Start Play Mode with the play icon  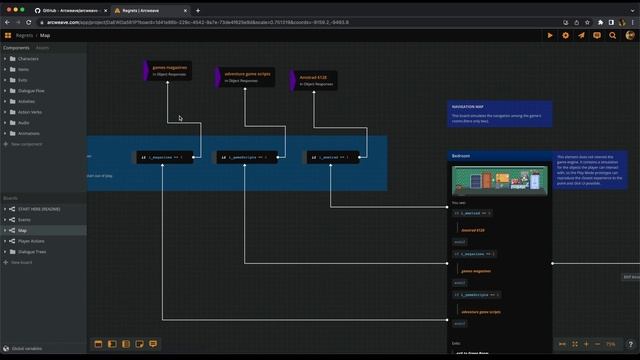tap(550, 36)
